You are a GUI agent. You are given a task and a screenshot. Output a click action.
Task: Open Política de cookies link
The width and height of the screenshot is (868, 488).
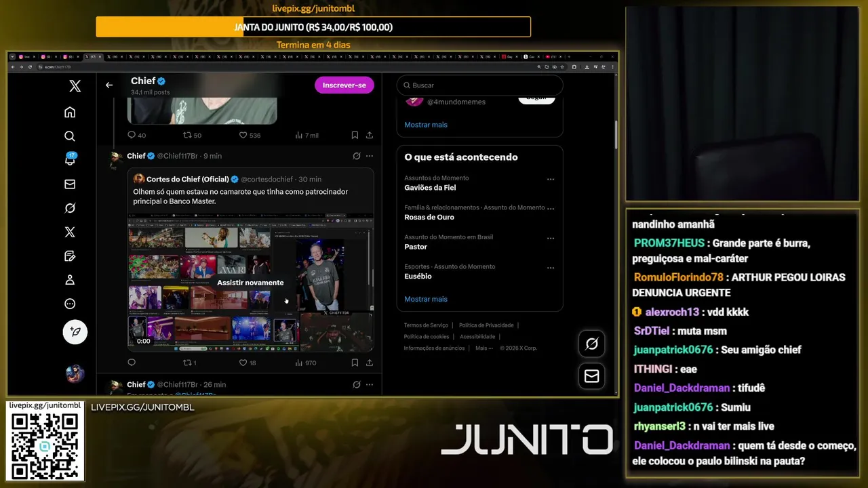[x=427, y=337]
